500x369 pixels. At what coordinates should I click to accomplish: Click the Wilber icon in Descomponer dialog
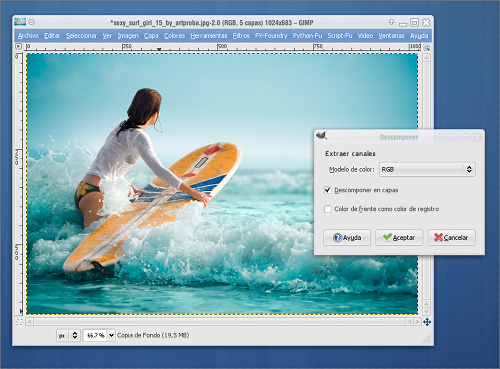click(321, 135)
